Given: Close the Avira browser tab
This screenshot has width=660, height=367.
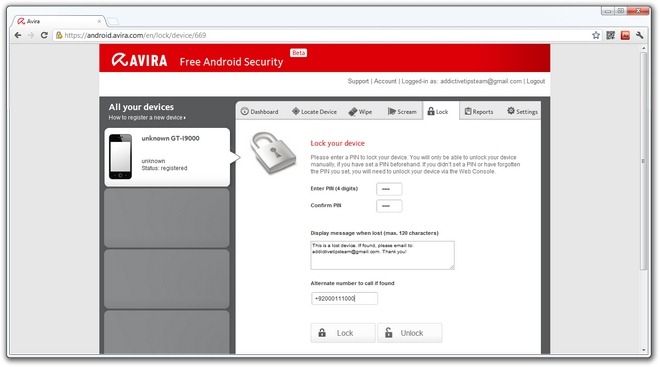Looking at the screenshot, I should [x=99, y=21].
